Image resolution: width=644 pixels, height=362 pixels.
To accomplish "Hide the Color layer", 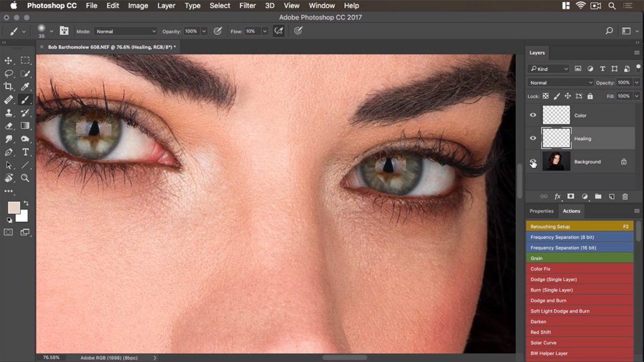I will pyautogui.click(x=533, y=116).
